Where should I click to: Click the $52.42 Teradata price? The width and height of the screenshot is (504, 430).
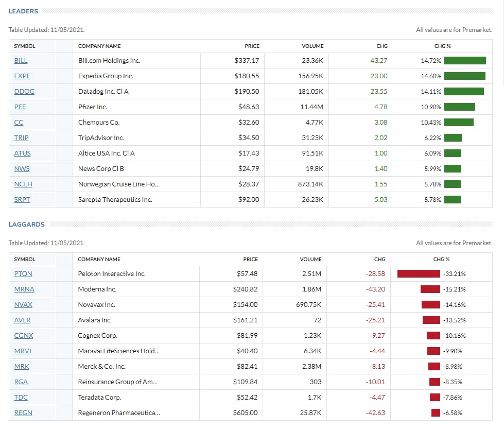(x=247, y=397)
